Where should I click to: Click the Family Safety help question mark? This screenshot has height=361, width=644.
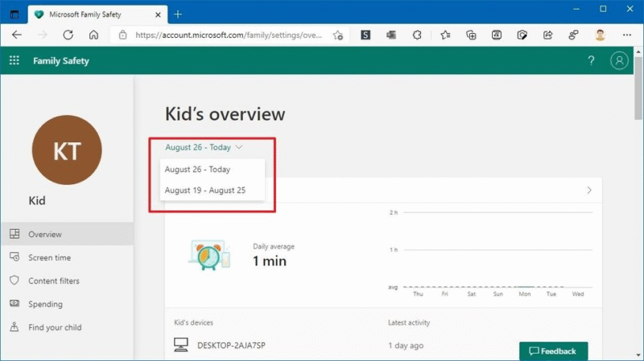(x=591, y=61)
